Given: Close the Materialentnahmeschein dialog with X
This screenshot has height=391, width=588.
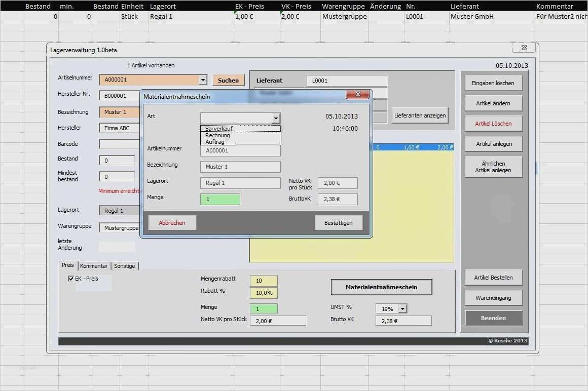Looking at the screenshot, I should coord(357,95).
